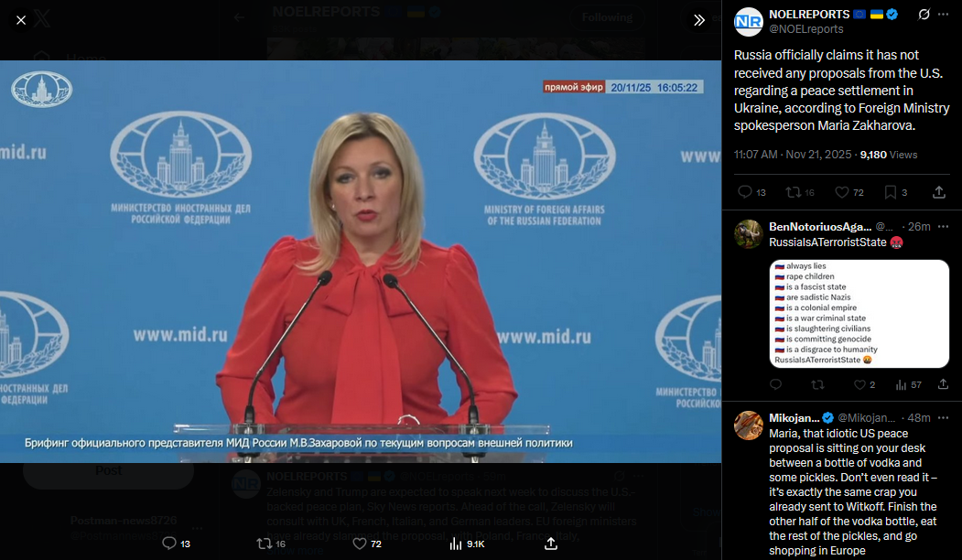Click the dimmed Post button in background sidebar
The image size is (962, 560).
108,471
